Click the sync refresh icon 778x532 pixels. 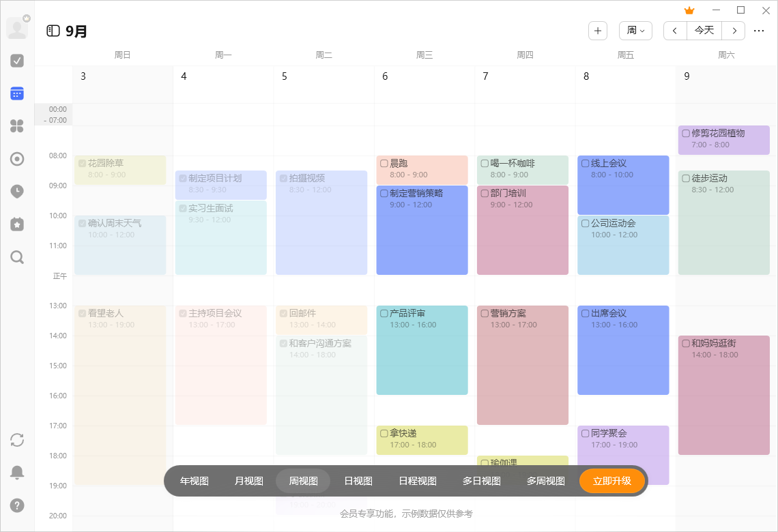click(x=17, y=440)
